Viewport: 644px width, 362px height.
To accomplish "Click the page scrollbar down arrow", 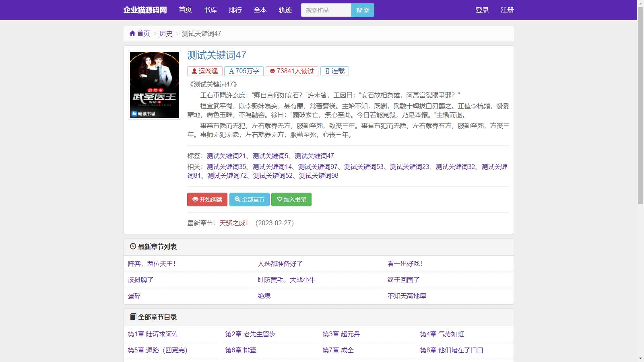I will 640,358.
